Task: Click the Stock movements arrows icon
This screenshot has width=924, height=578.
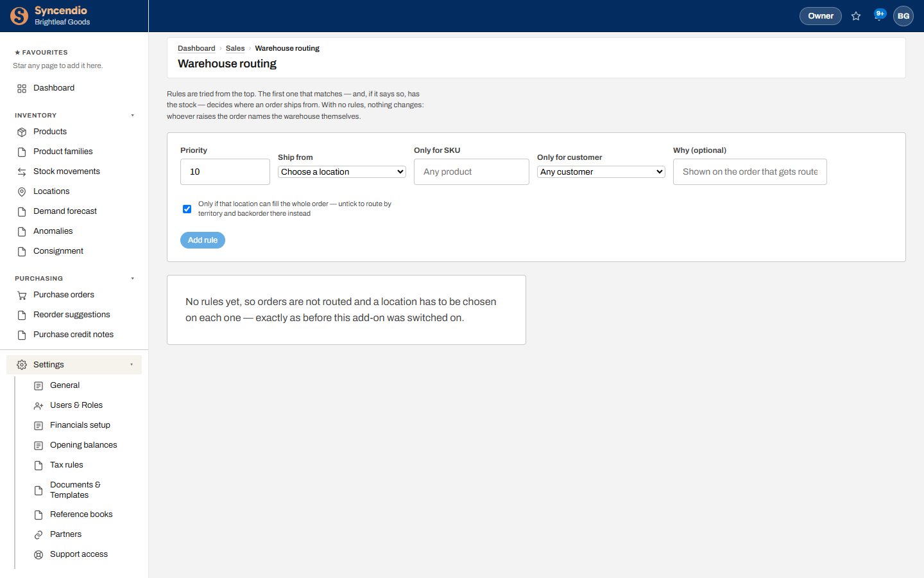Action: click(22, 171)
